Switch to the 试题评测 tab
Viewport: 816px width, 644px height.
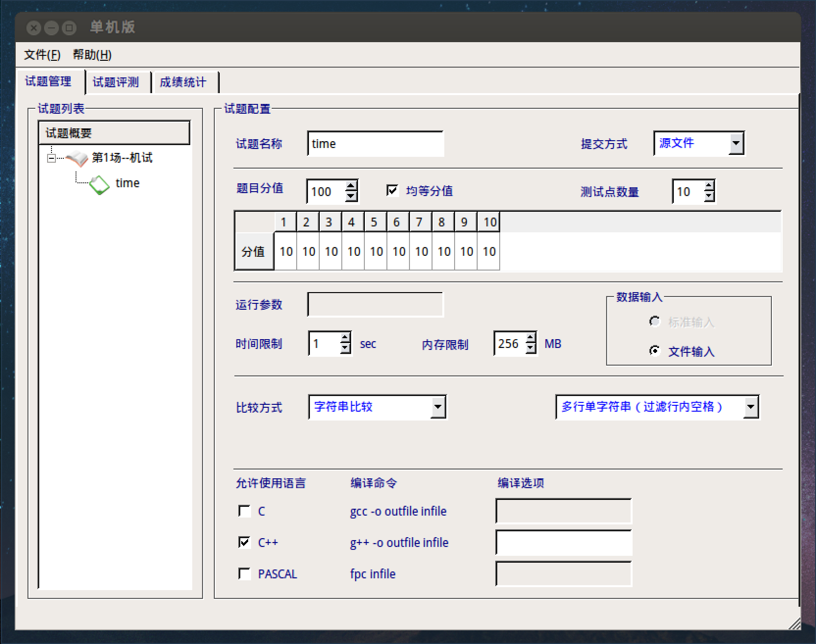[116, 82]
